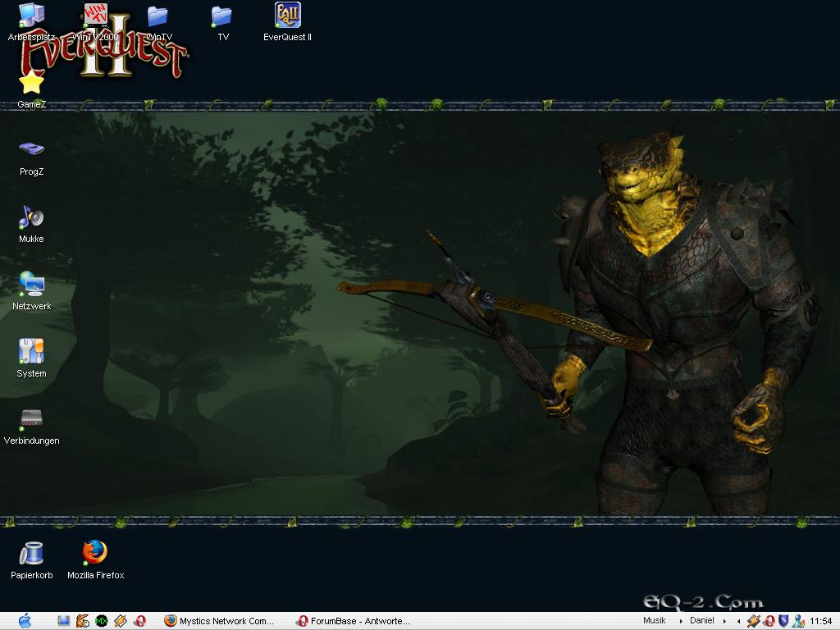Image resolution: width=840 pixels, height=630 pixels.
Task: Launch the green MX quick launch icon
Action: (101, 621)
